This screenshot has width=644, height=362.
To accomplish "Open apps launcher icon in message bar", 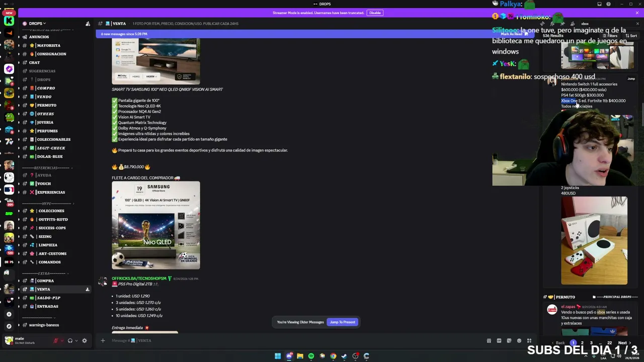I will coord(529,341).
